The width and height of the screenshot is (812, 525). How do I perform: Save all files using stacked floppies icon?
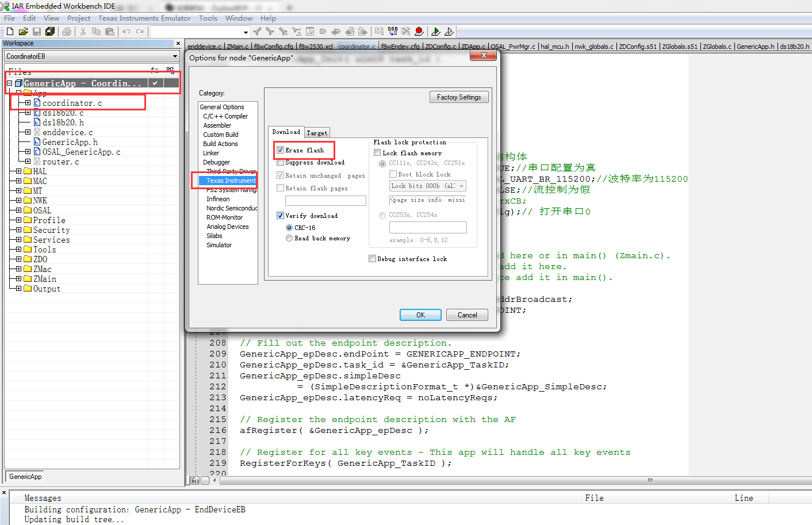pos(50,32)
